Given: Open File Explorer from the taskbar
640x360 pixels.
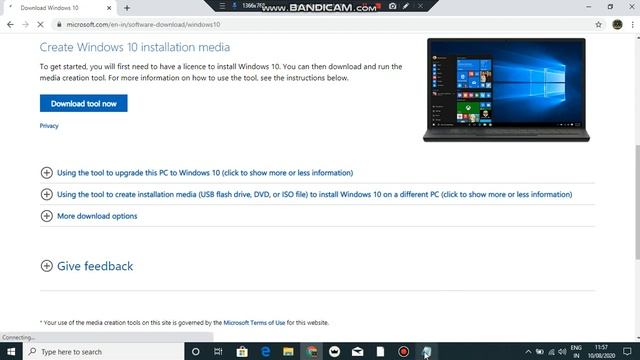Looking at the screenshot, I should click(288, 351).
